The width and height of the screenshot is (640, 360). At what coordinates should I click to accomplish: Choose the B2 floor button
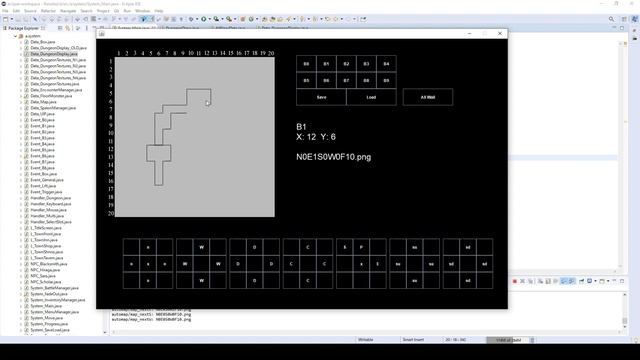click(x=346, y=64)
